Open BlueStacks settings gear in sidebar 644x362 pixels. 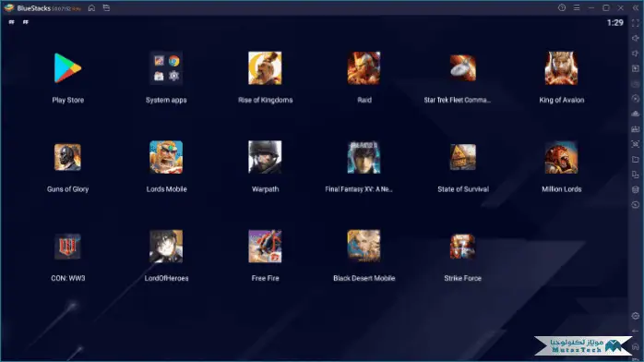pyautogui.click(x=636, y=316)
